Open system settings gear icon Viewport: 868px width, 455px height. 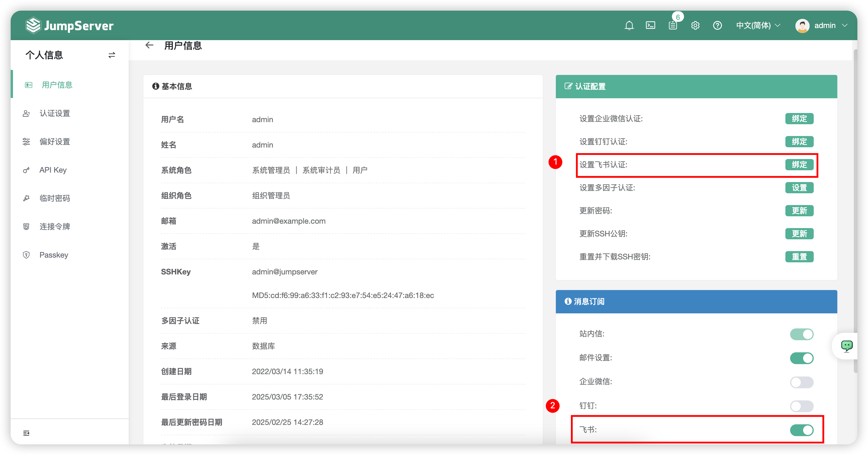click(695, 26)
